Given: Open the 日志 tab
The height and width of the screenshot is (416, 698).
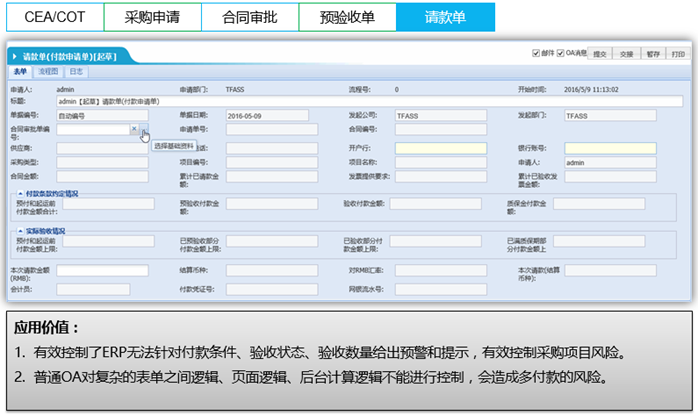Looking at the screenshot, I should [x=77, y=72].
